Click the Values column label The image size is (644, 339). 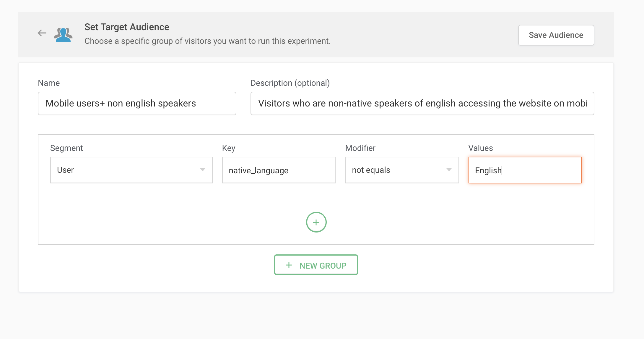click(x=480, y=148)
